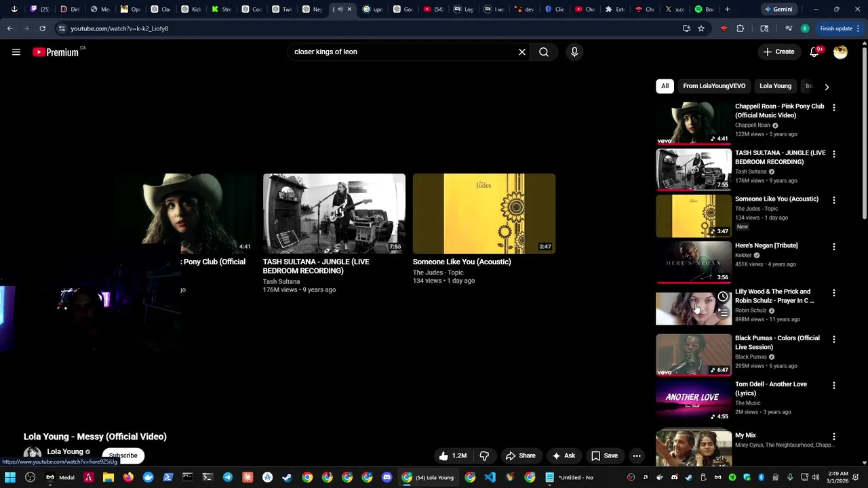Open options for Someone Like You (Acoustic) sidebar

[834, 201]
